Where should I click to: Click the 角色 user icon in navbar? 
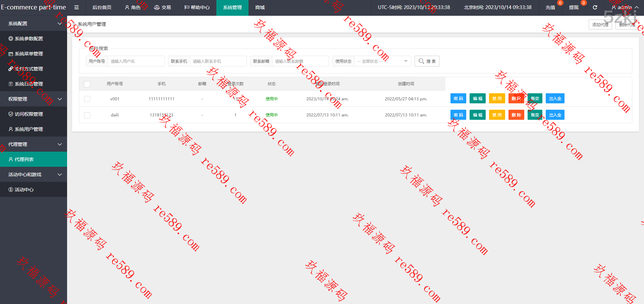coord(127,7)
